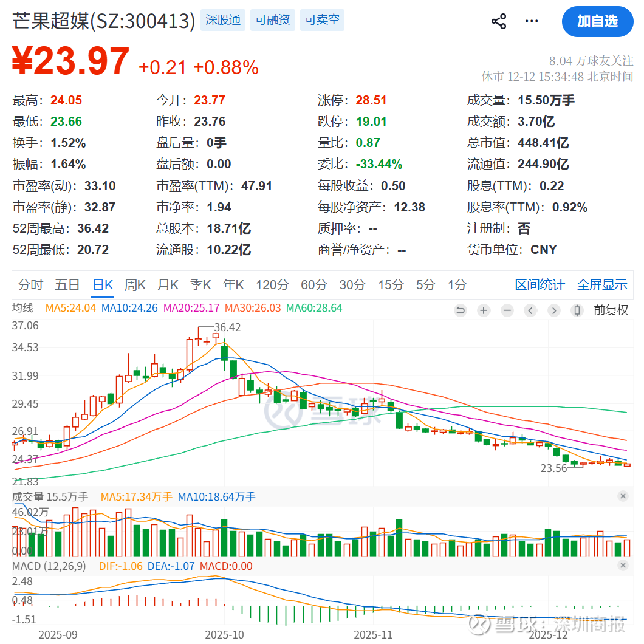This screenshot has height=644, width=644.
Task: Click the 涨停 28.51 value
Action: coord(371,100)
